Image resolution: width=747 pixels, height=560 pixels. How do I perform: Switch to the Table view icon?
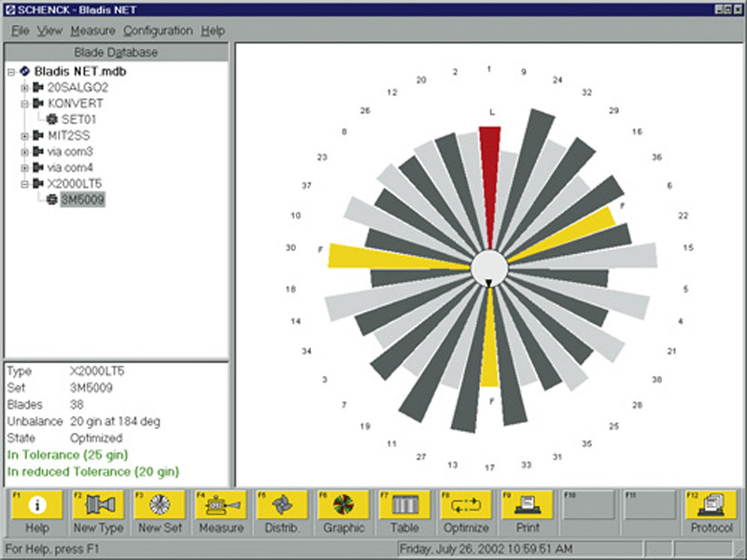[x=405, y=505]
